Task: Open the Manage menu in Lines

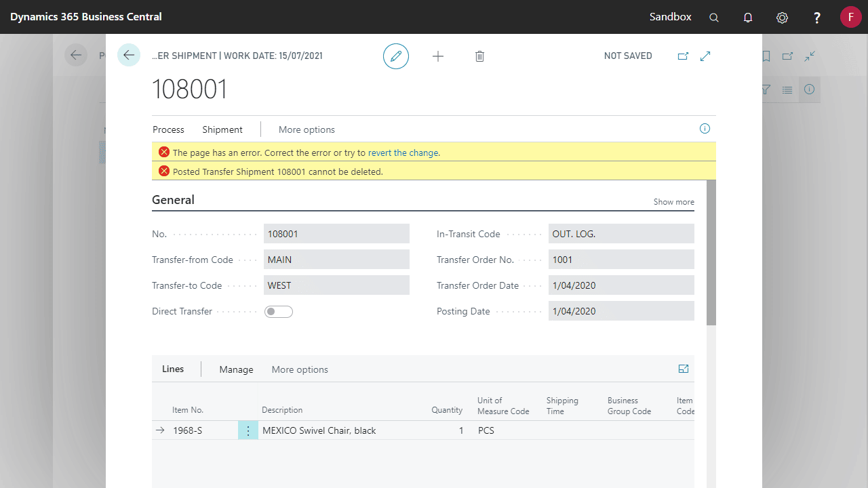Action: coord(236,369)
